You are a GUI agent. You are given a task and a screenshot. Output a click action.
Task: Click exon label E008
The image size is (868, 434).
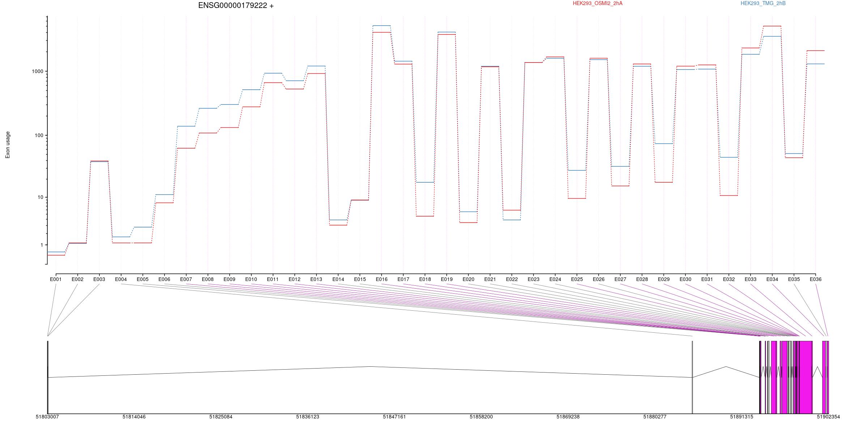pos(208,279)
